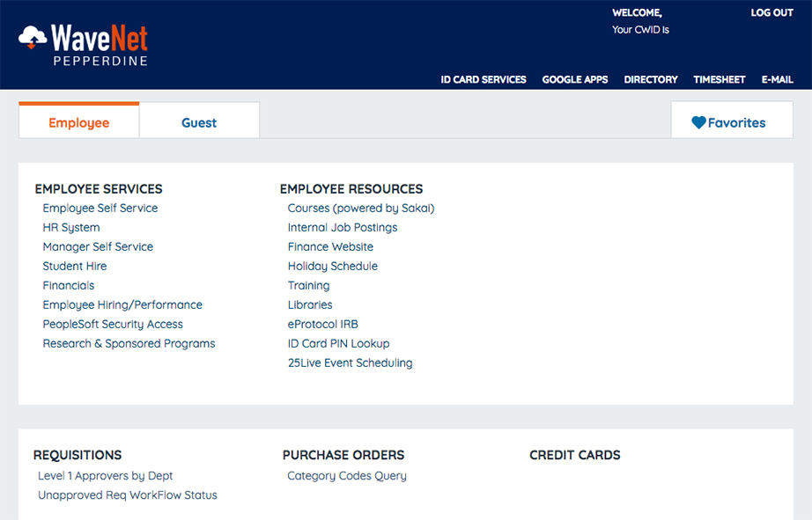Open Google Apps from the header

[575, 79]
